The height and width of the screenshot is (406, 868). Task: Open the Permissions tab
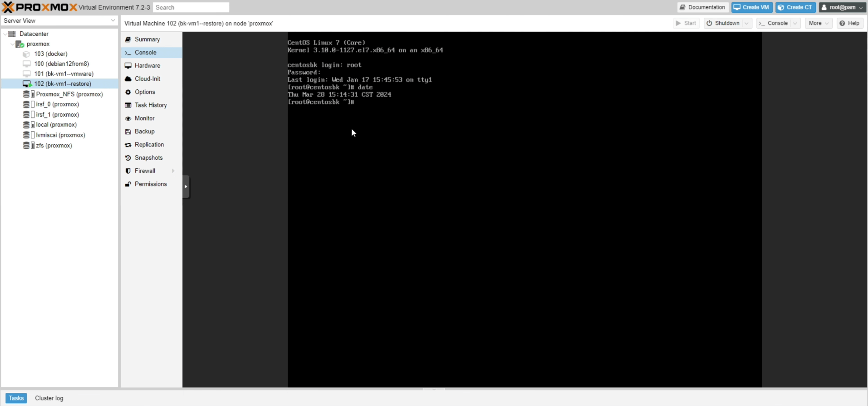pos(152,184)
